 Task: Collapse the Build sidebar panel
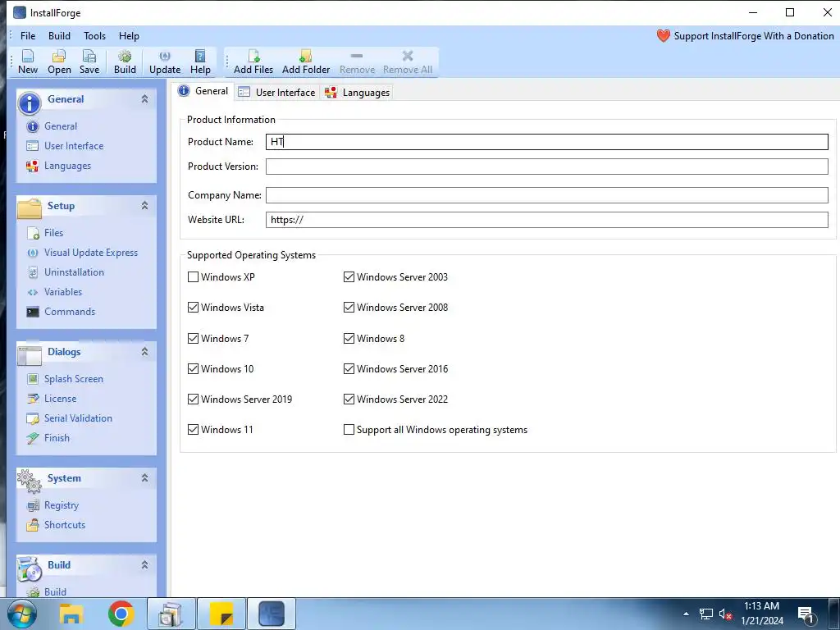pyautogui.click(x=144, y=564)
